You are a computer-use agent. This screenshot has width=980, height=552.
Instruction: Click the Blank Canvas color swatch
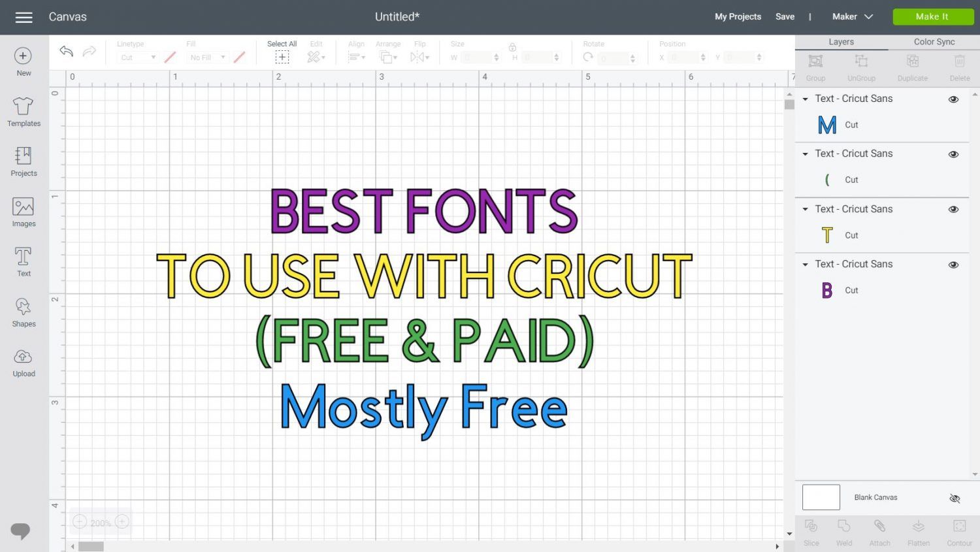pyautogui.click(x=821, y=498)
